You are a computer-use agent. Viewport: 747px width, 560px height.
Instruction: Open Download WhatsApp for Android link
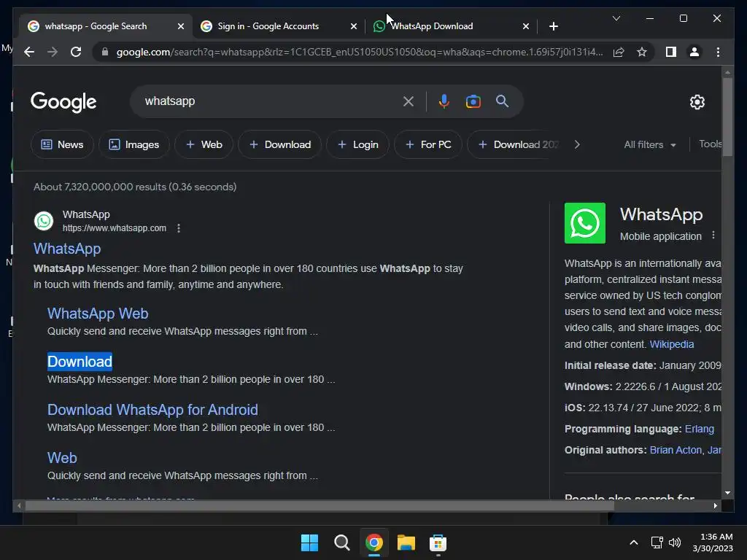152,410
